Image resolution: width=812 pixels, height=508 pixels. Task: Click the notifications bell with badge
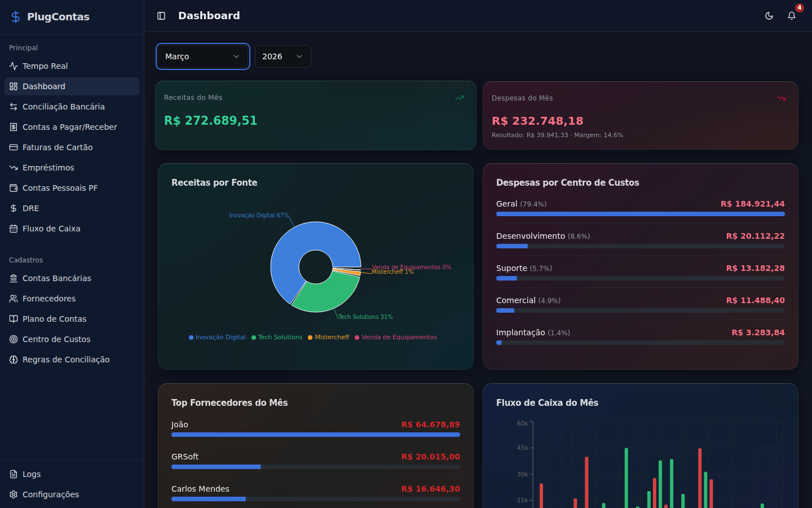792,16
